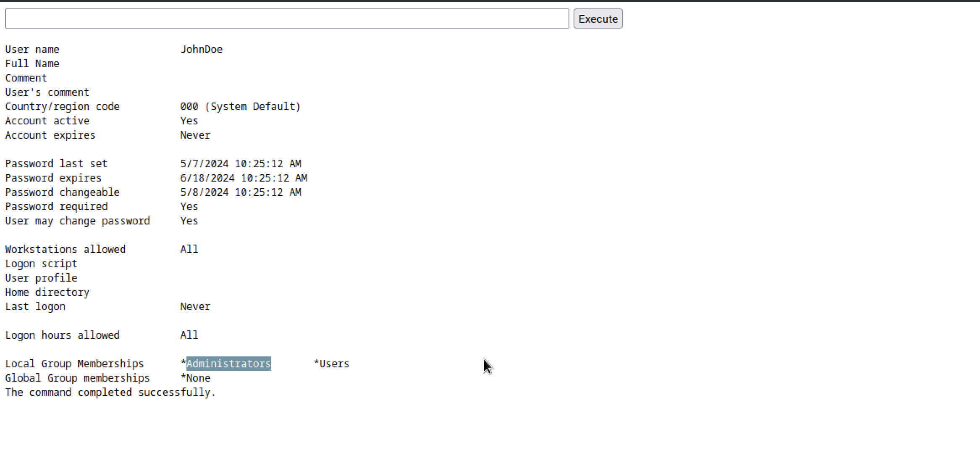Click the 'User name' label
The width and height of the screenshot is (980, 464).
coord(32,49)
